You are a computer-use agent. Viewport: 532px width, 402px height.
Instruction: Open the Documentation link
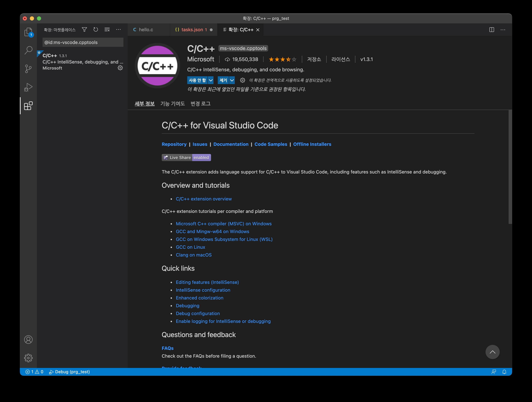231,144
